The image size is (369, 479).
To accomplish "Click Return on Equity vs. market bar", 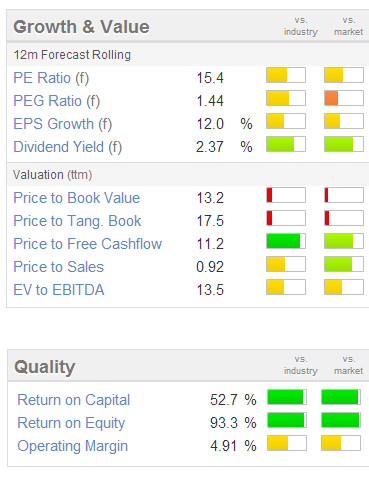I will (341, 420).
